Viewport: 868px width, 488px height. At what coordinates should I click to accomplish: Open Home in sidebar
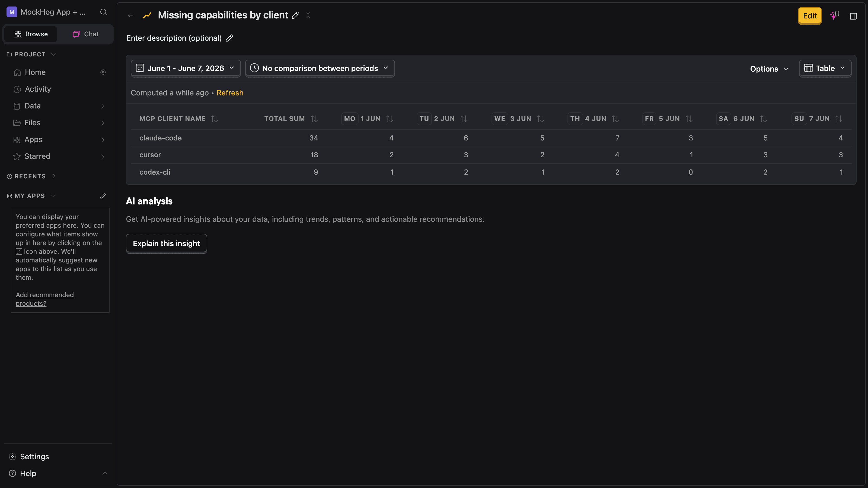(35, 72)
